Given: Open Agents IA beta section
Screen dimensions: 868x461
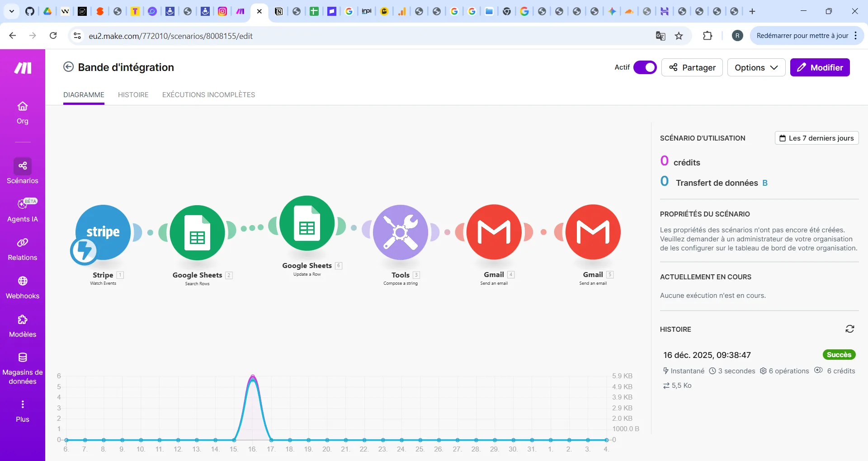Looking at the screenshot, I should click(23, 210).
